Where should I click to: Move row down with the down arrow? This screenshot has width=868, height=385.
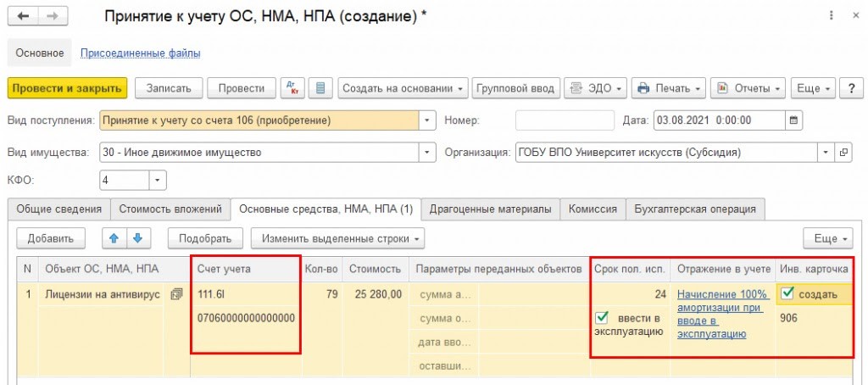tap(137, 238)
